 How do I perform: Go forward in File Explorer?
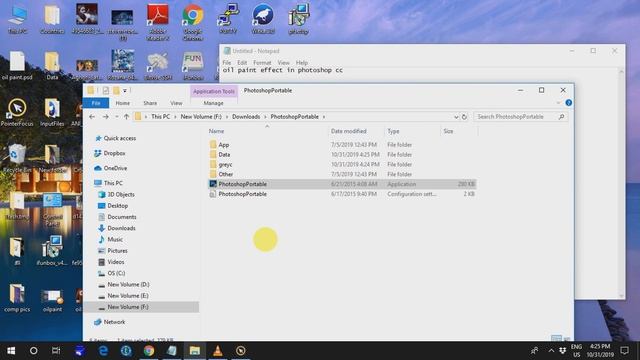105,117
